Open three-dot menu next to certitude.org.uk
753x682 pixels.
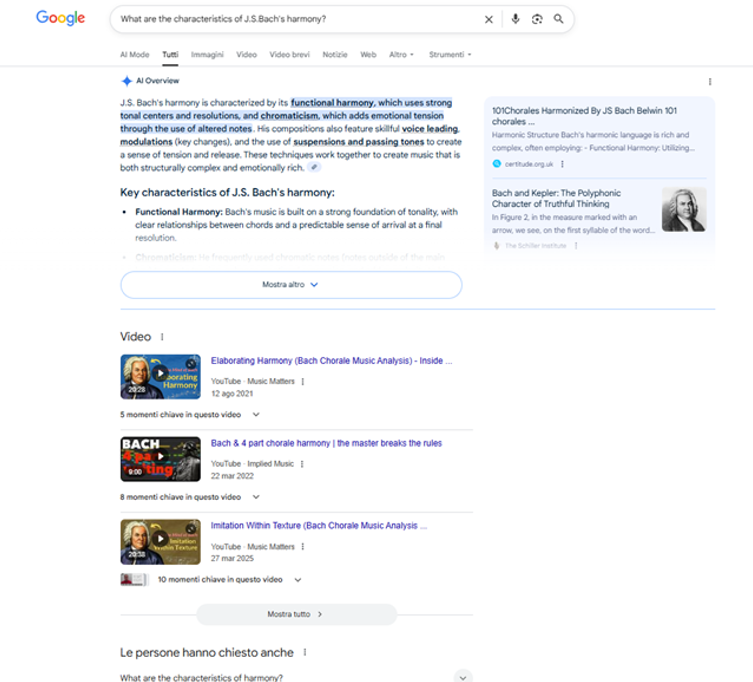point(562,164)
